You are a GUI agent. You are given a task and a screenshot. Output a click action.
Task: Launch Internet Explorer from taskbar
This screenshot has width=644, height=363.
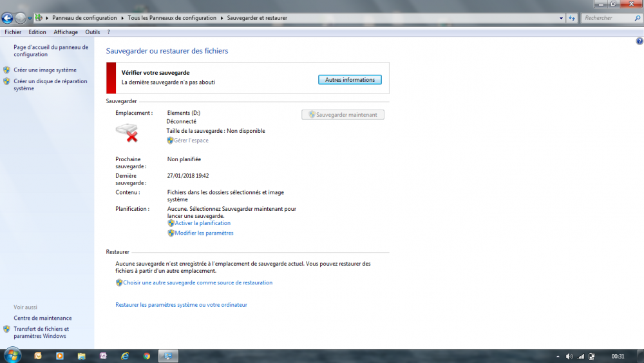[125, 356]
